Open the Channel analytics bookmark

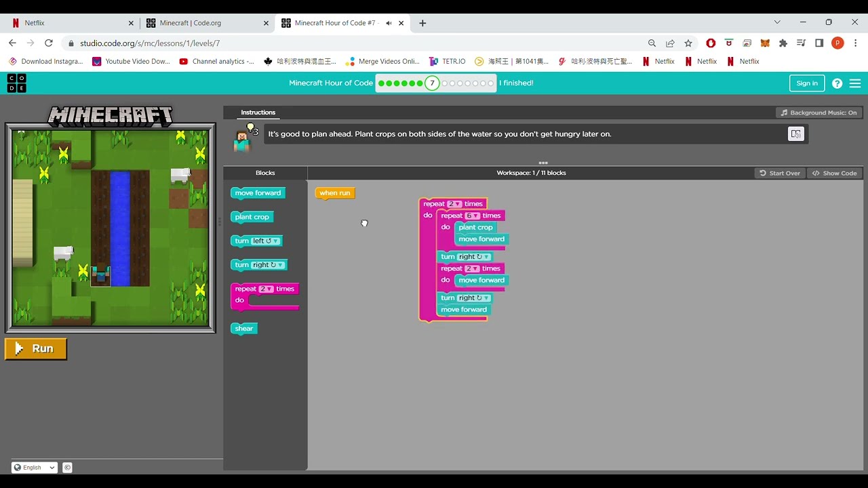tap(217, 61)
